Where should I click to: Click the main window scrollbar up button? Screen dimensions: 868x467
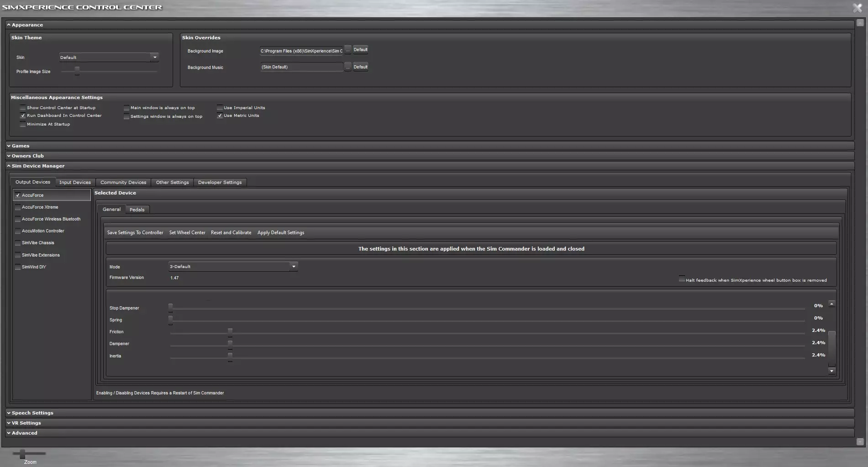(860, 22)
